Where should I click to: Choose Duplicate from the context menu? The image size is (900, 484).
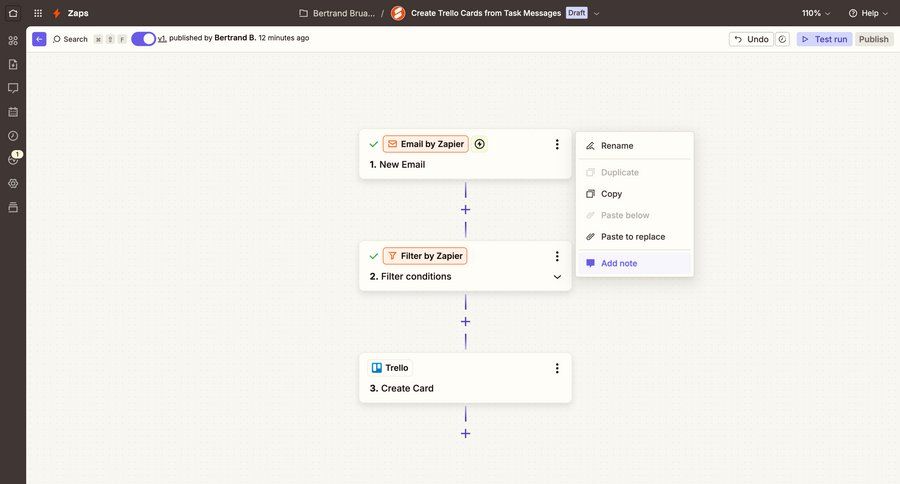coord(634,172)
